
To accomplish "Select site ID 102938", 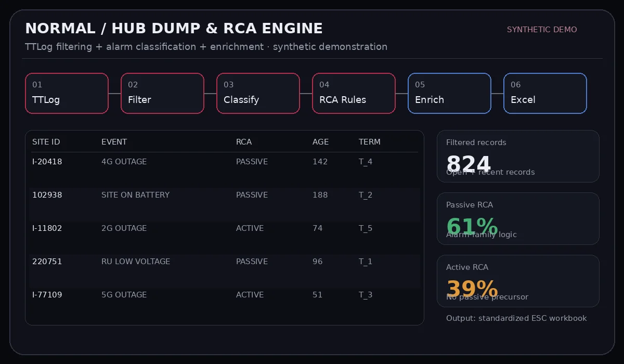I will (47, 195).
